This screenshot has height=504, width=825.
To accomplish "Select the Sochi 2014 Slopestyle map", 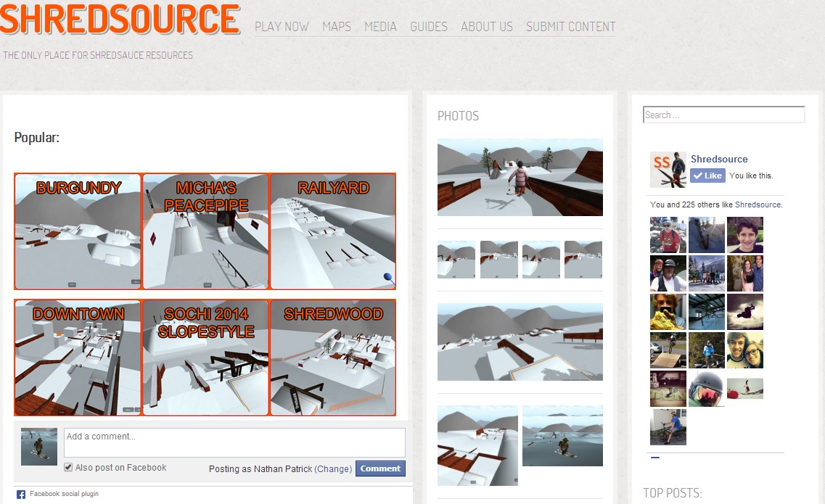I will pos(205,358).
